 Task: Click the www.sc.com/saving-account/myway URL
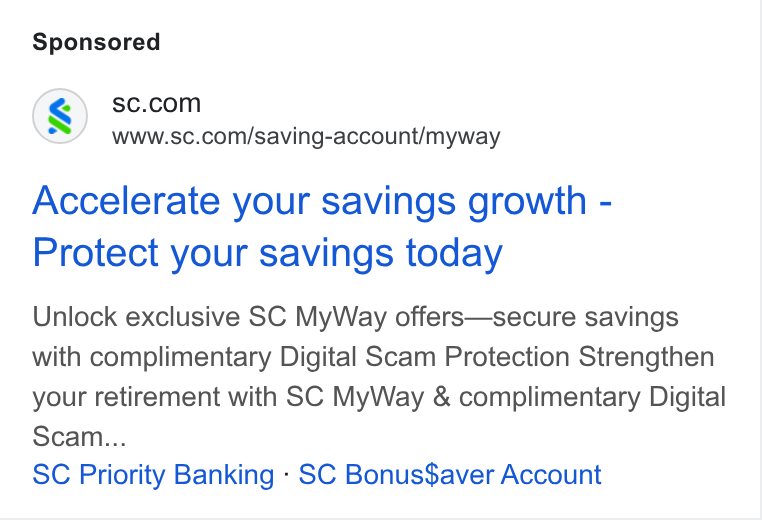pyautogui.click(x=306, y=137)
